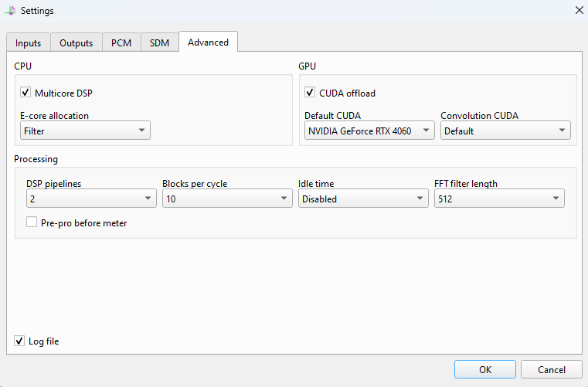Toggle the Multicore DSP checkbox

[25, 93]
